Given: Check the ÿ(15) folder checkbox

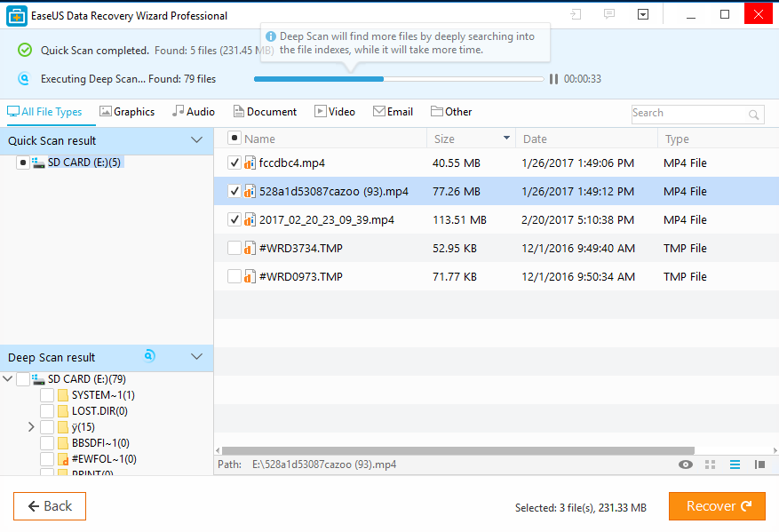Looking at the screenshot, I should (47, 426).
